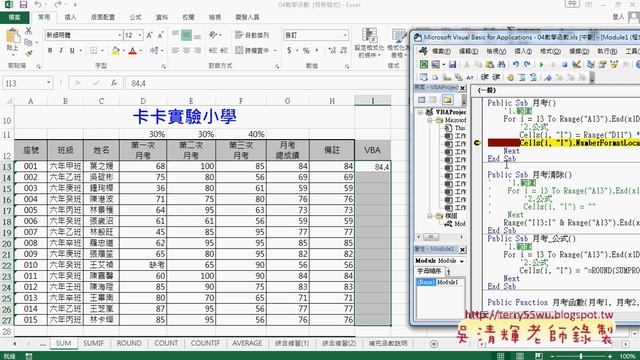Click the Cut scissors icon in Excel's ribbon
The height and width of the screenshot is (360, 640).
(x=28, y=31)
